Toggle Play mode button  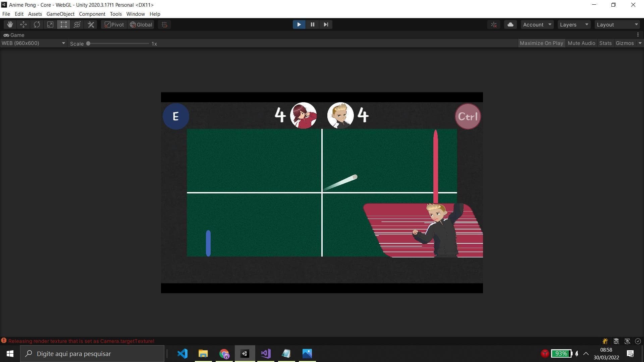[299, 24]
